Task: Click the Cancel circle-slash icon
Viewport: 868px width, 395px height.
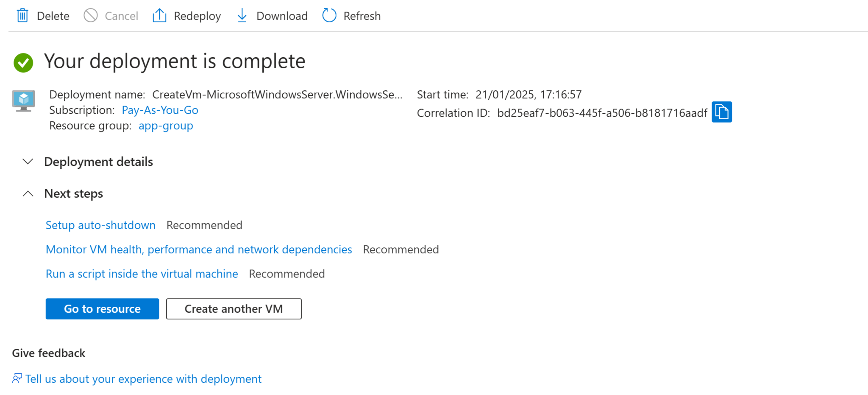Action: coord(91,16)
